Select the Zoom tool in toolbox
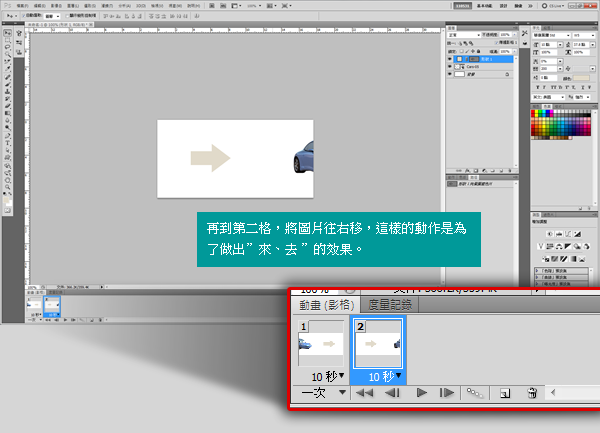The height and width of the screenshot is (433, 600). 8,187
